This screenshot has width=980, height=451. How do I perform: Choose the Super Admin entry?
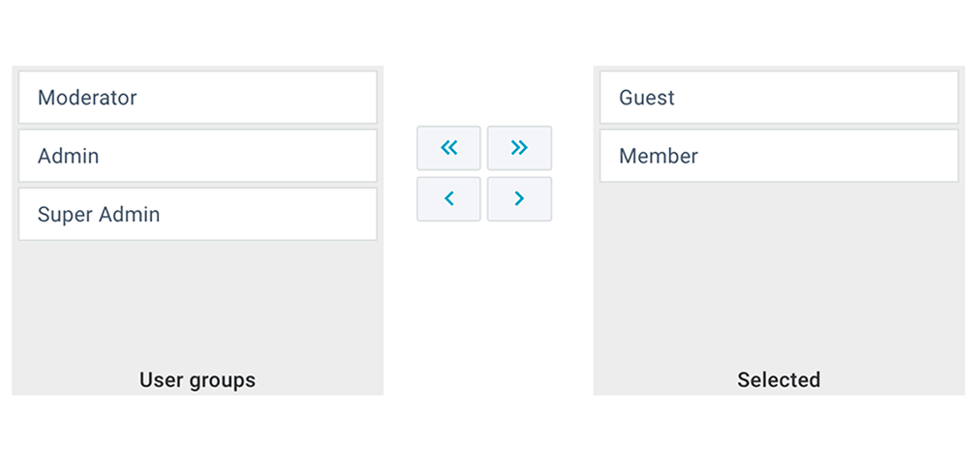[x=198, y=214]
